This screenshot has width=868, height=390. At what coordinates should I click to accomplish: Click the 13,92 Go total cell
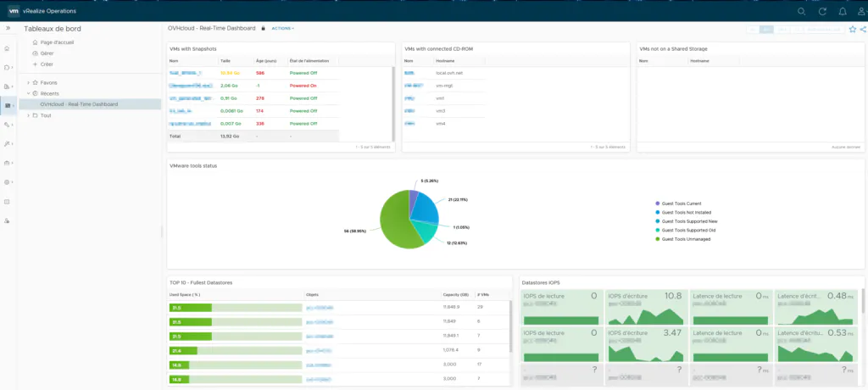pos(229,136)
